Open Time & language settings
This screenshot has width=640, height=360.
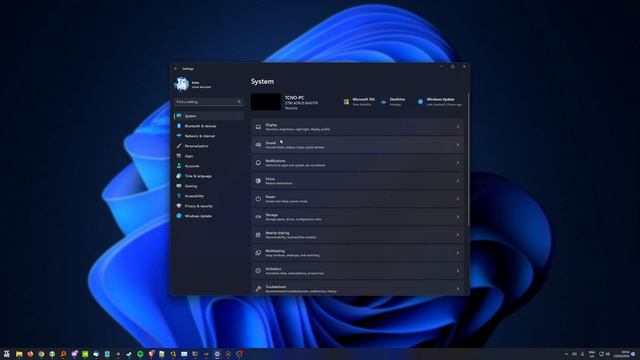[x=209, y=176]
